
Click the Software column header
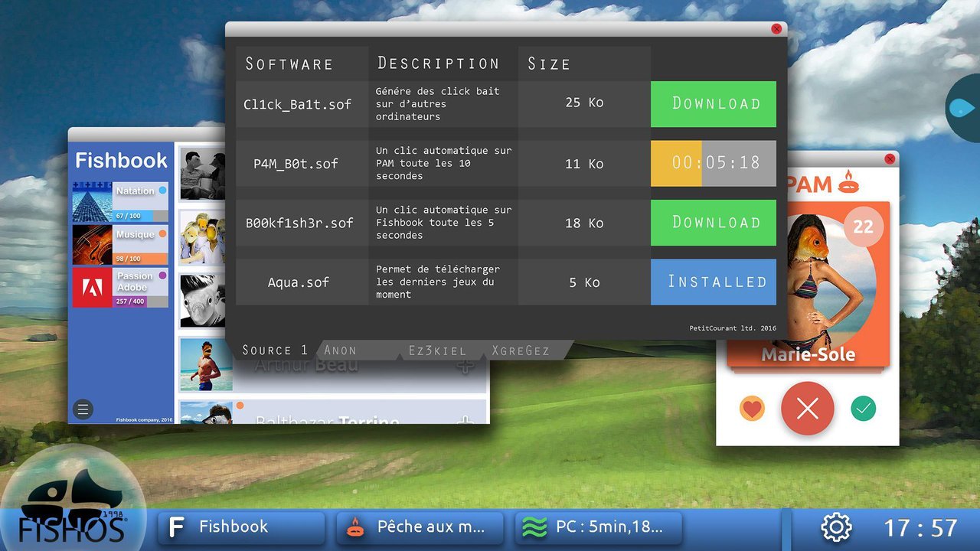289,64
